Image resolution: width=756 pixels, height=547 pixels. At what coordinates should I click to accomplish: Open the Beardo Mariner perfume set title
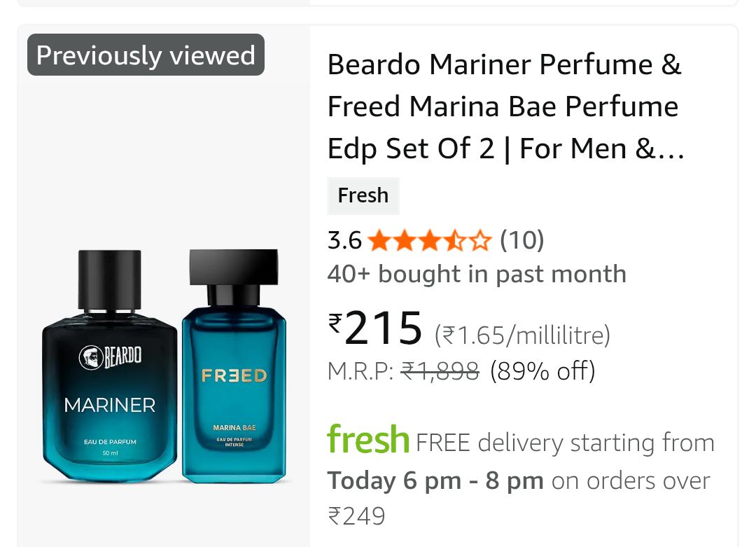[505, 106]
